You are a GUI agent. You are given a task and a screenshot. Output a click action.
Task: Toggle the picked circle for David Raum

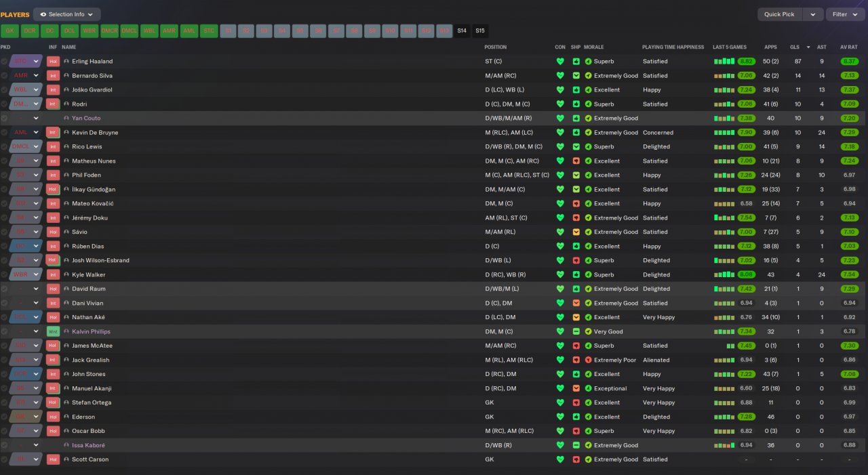click(x=4, y=289)
